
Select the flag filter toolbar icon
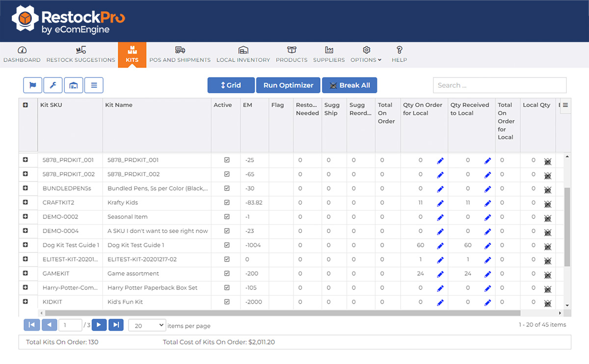32,85
